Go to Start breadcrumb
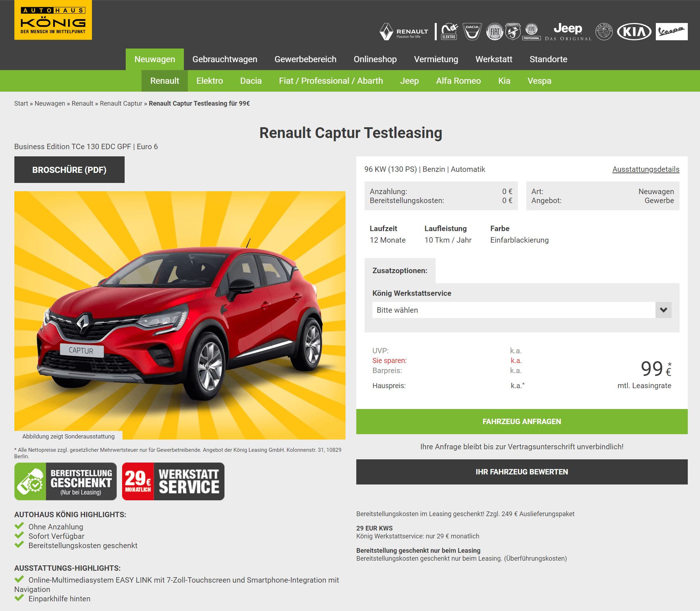 click(21, 104)
